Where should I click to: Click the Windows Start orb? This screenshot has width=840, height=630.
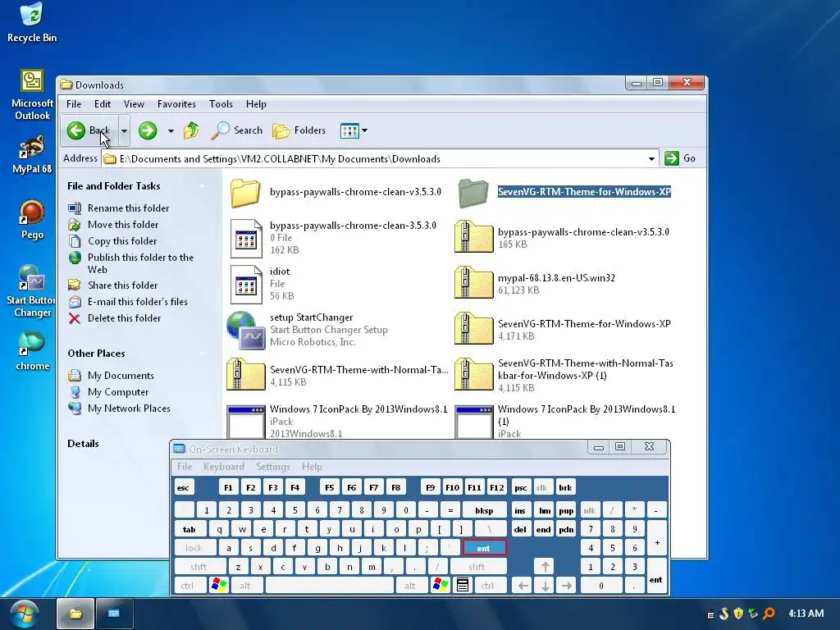pos(24,614)
